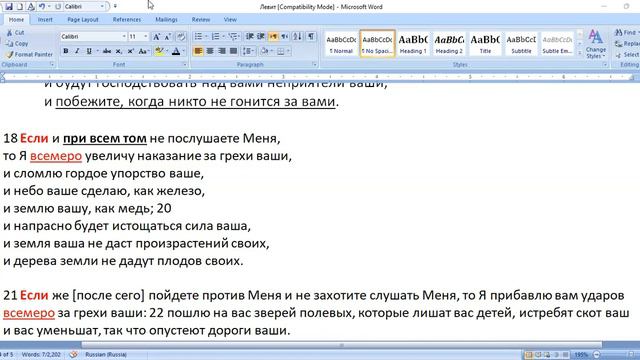Open the Change Case dropdown
This screenshot has height=360, width=640.
[143, 51]
